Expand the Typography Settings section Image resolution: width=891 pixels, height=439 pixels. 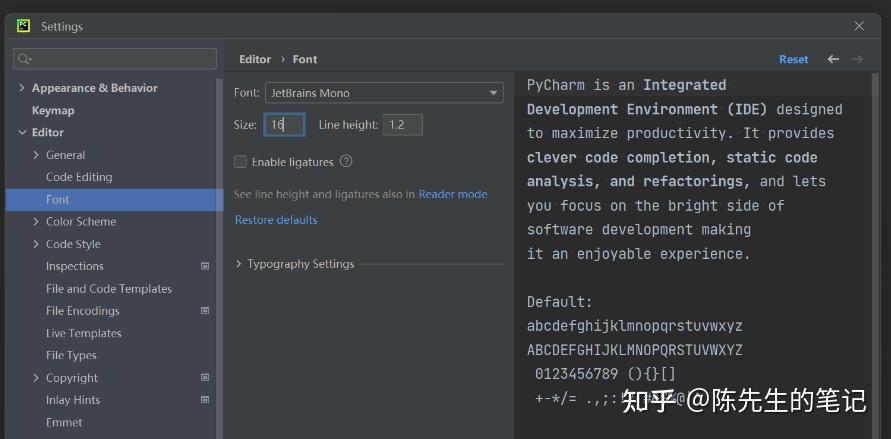pyautogui.click(x=239, y=264)
